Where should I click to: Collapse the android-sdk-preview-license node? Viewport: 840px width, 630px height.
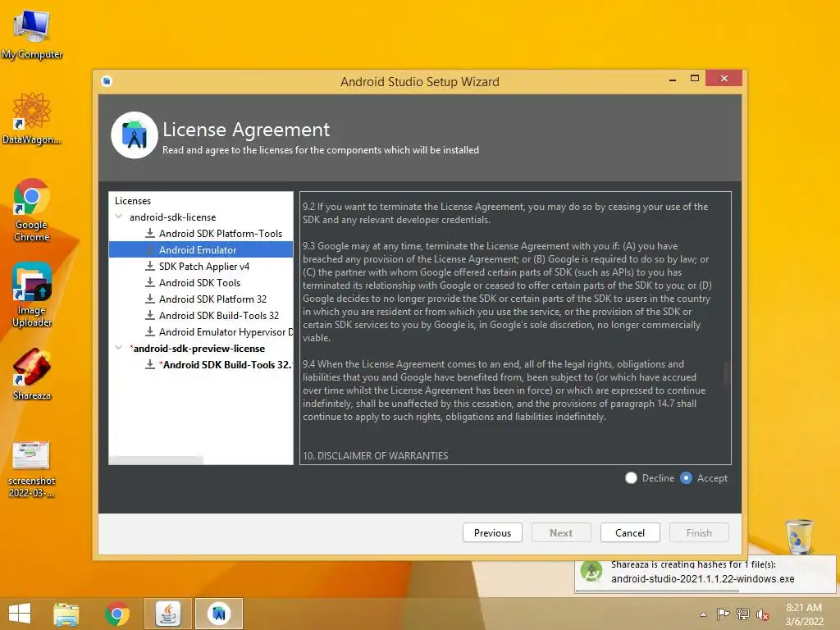(x=119, y=348)
